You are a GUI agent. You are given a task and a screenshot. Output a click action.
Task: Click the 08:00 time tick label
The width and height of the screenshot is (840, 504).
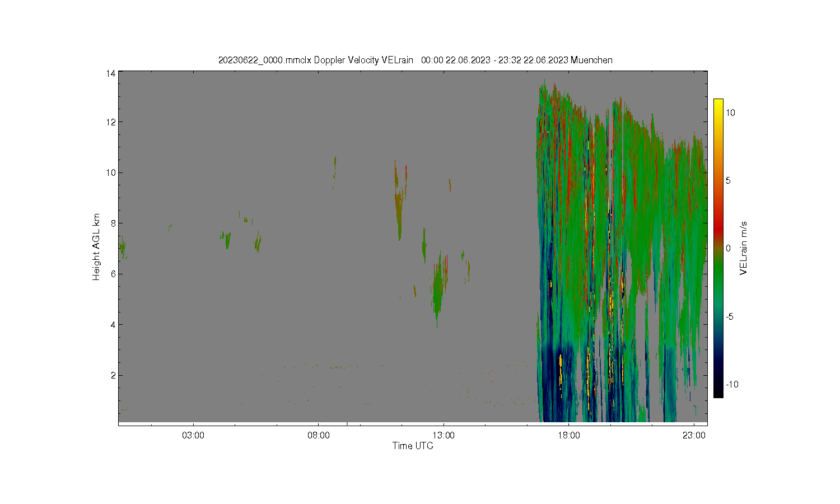pyautogui.click(x=319, y=435)
